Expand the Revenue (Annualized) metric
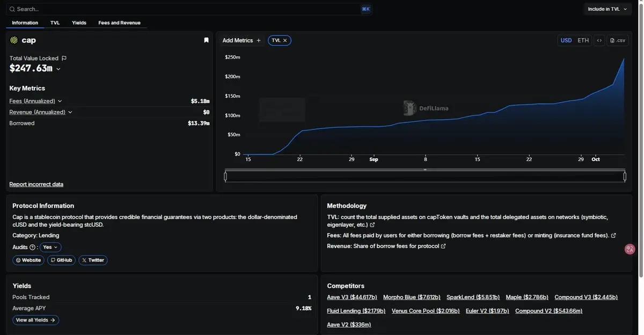 (41, 112)
